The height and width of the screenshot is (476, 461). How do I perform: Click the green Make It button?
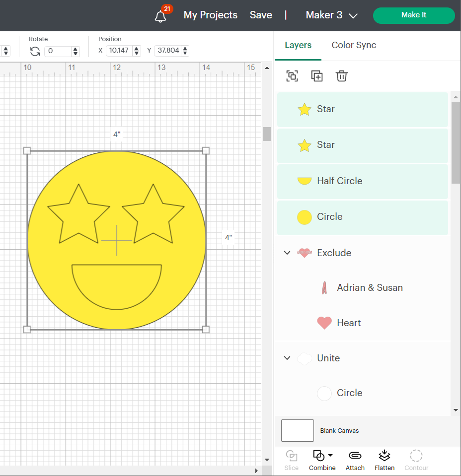(x=413, y=15)
